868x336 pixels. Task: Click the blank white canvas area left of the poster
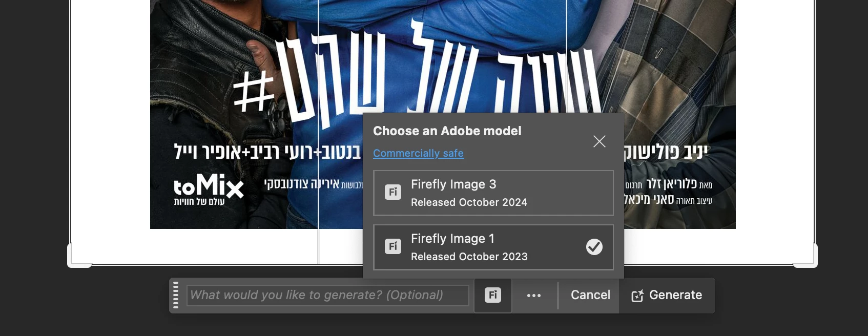(x=110, y=128)
